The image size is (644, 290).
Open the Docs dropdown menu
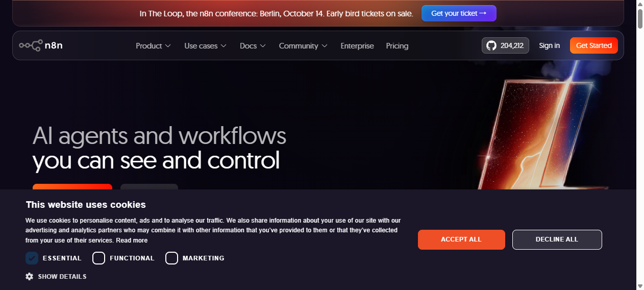coord(253,46)
